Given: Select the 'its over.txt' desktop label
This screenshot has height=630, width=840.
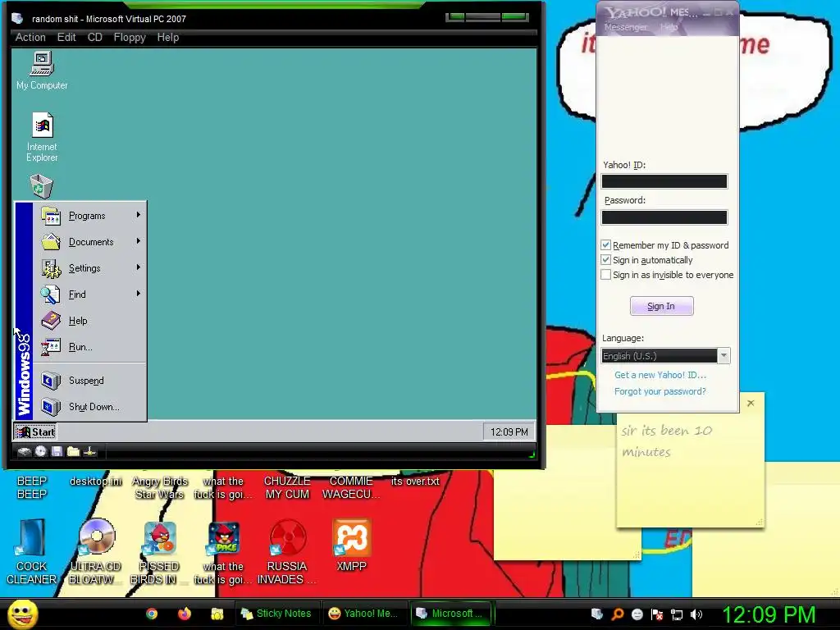Looking at the screenshot, I should (415, 481).
